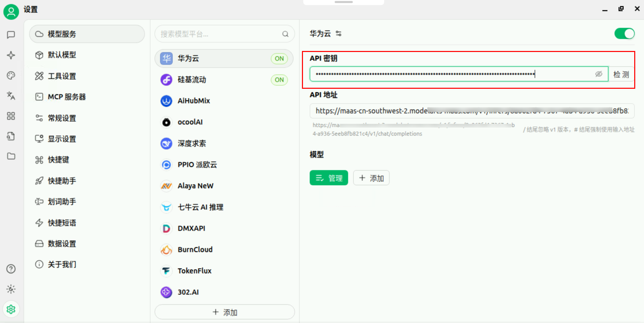
Task: Click the 硅基流动 ON status tag
Action: pyautogui.click(x=279, y=80)
